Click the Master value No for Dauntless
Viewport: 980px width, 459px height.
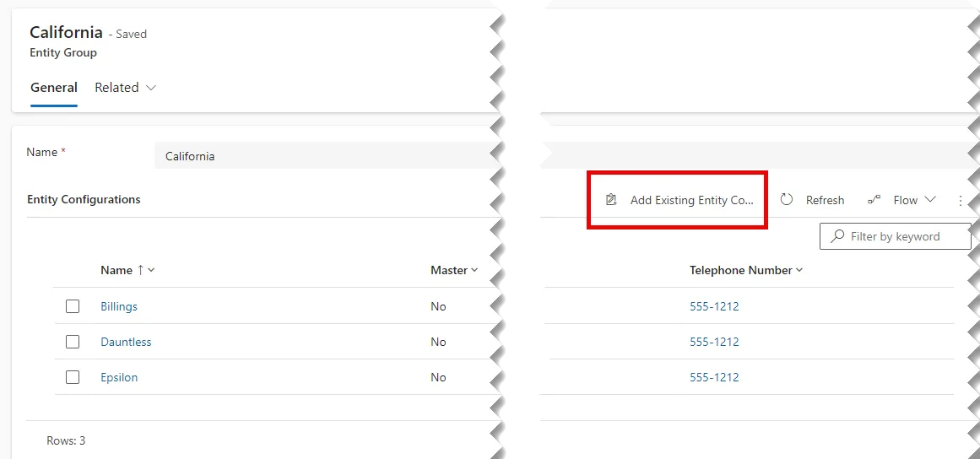(438, 342)
